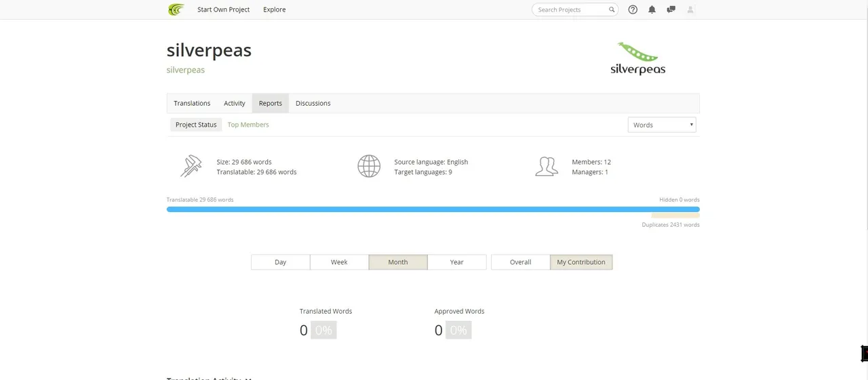Click the "Hidden 0 words" label
This screenshot has width=868, height=380.
679,200
